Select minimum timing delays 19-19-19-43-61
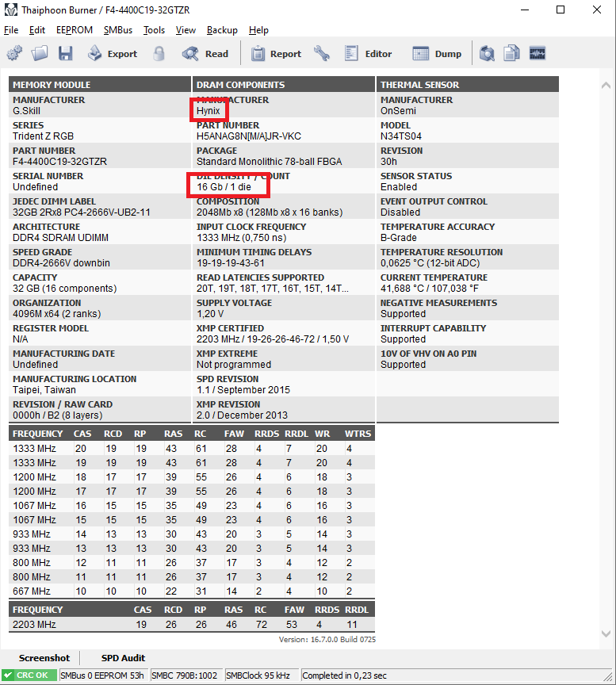Screen dimensions: 616x685 [x=230, y=263]
